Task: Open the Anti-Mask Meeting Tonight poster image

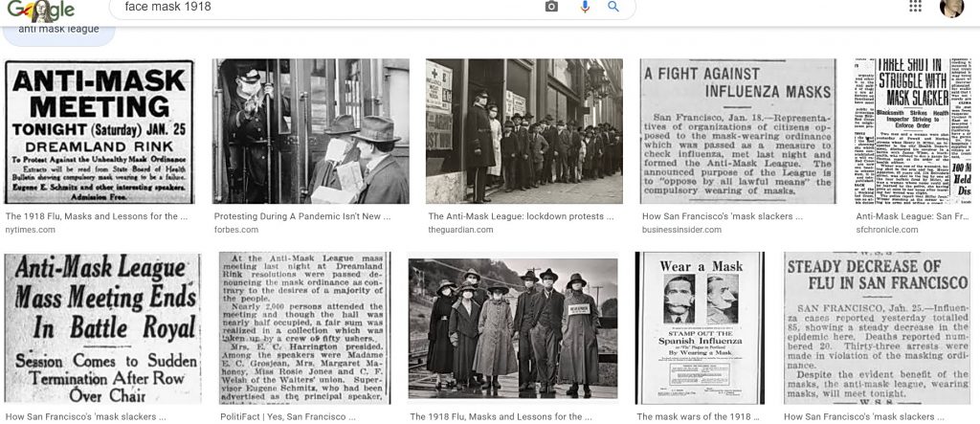Action: pyautogui.click(x=100, y=131)
